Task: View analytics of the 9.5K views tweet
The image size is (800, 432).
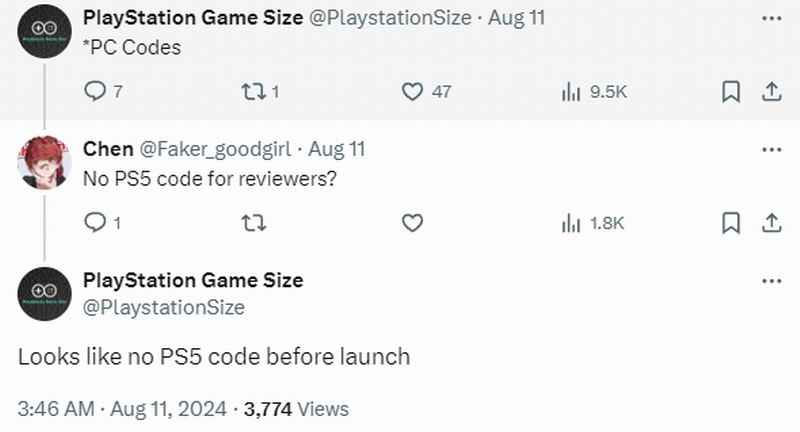Action: 571,91
